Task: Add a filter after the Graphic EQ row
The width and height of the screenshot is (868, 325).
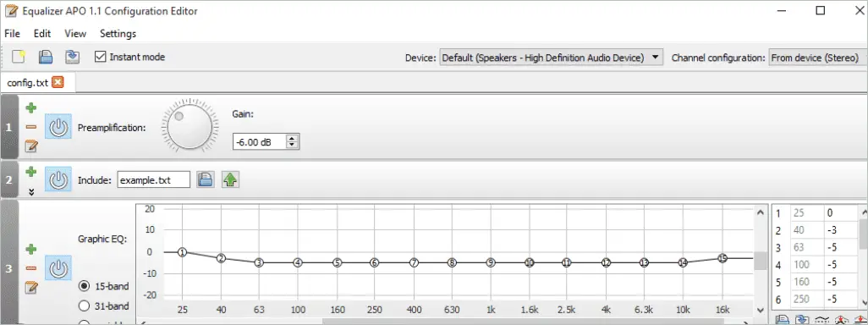Action: click(31, 249)
